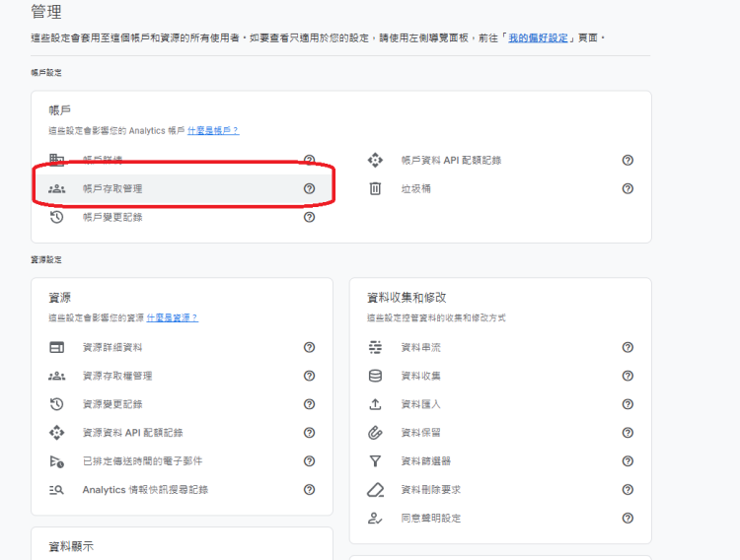Open help for 帳戶變更記錄

tap(309, 217)
